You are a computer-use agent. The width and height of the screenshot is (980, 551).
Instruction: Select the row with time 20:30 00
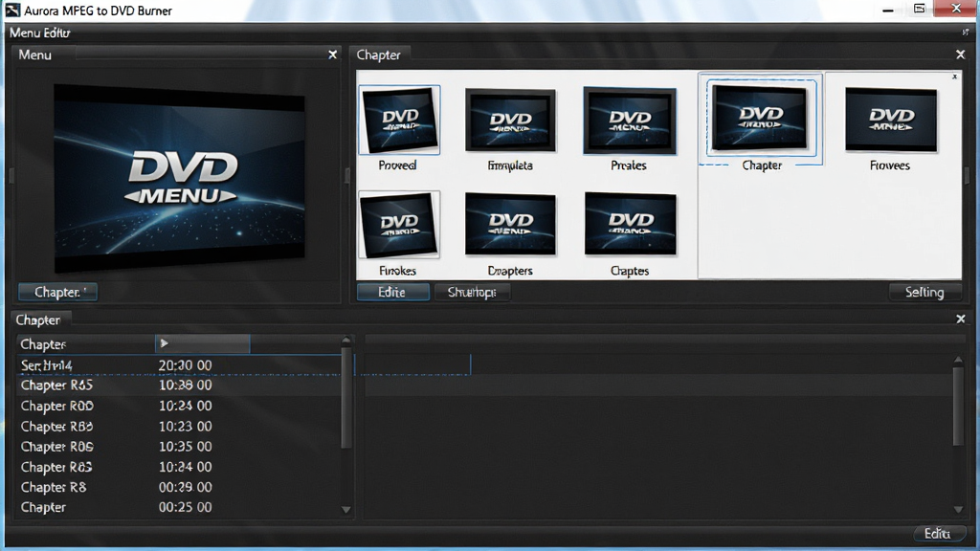pos(179,364)
